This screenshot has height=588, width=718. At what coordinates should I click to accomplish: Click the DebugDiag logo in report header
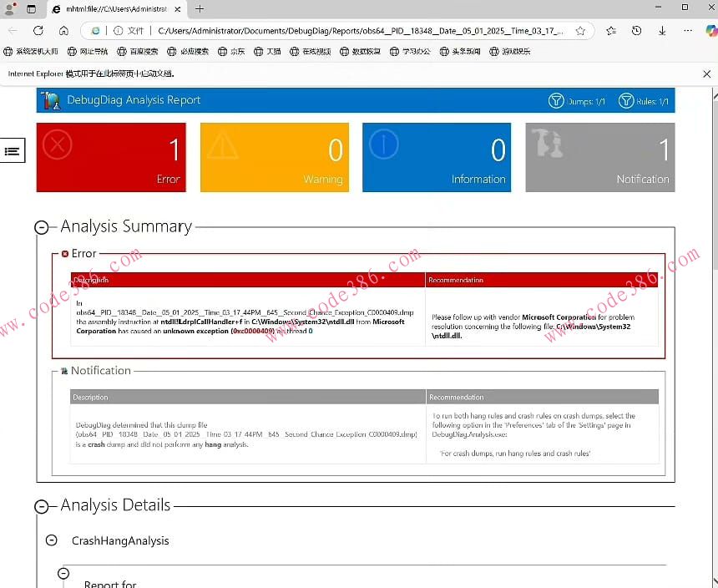[x=52, y=100]
